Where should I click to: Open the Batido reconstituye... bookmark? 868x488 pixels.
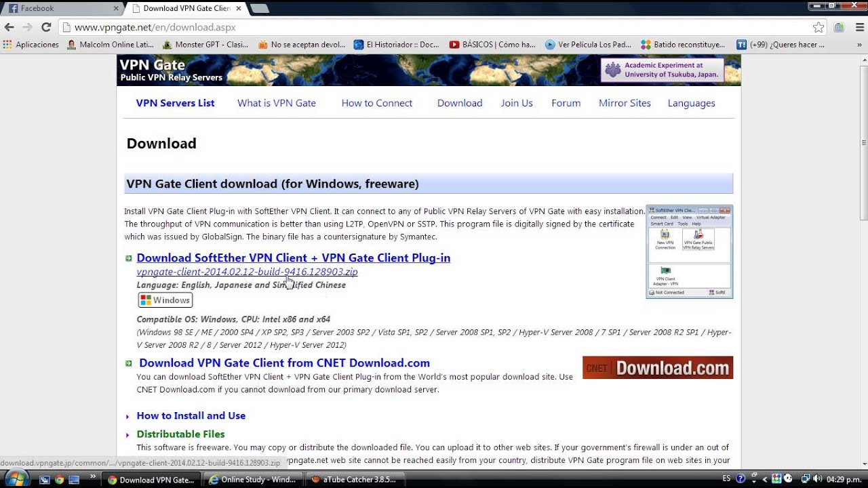(x=684, y=45)
